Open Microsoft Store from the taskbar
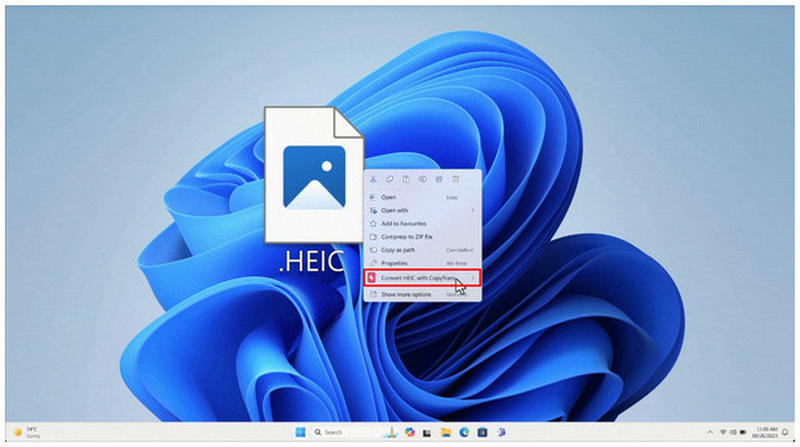 [482, 432]
